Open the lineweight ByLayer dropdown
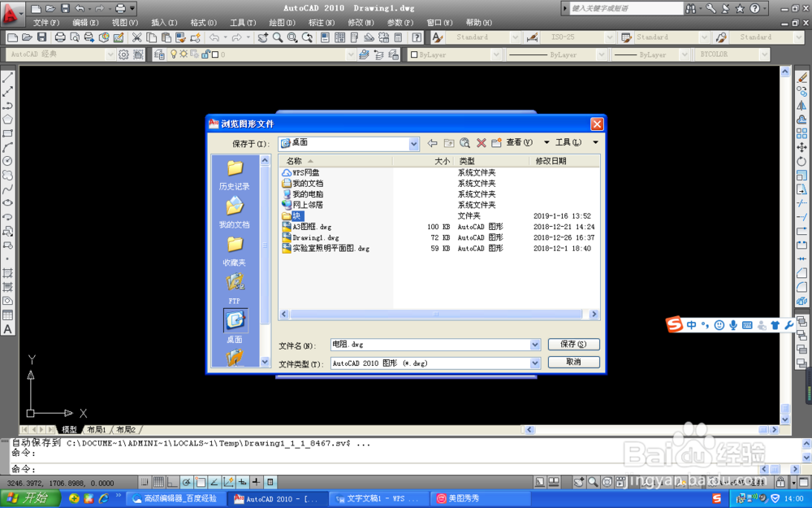812x508 pixels. point(685,54)
